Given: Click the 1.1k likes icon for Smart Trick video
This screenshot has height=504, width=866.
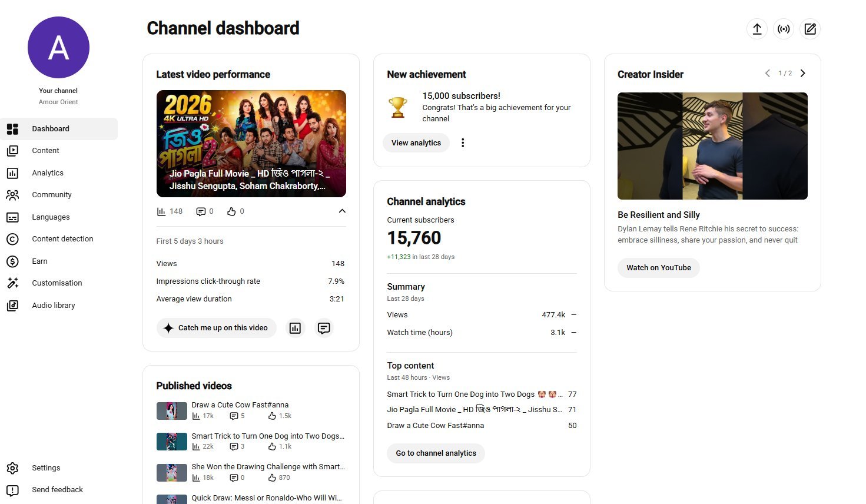Looking at the screenshot, I should [272, 447].
